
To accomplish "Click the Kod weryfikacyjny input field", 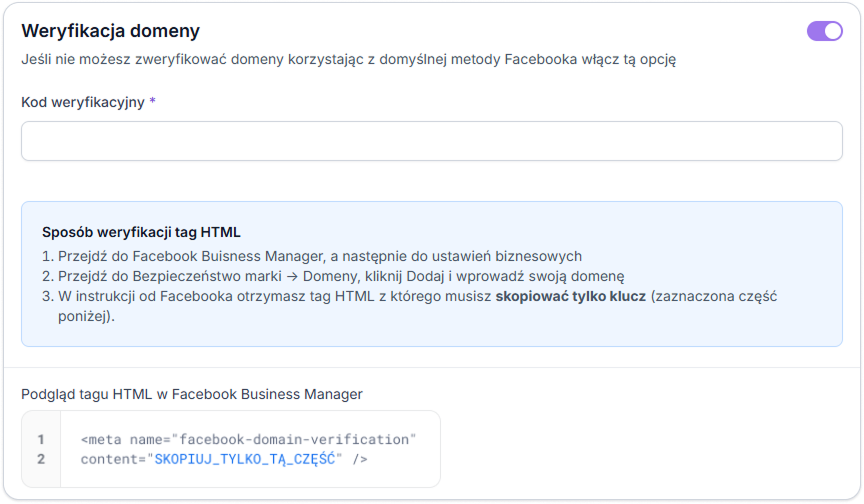I will [431, 141].
